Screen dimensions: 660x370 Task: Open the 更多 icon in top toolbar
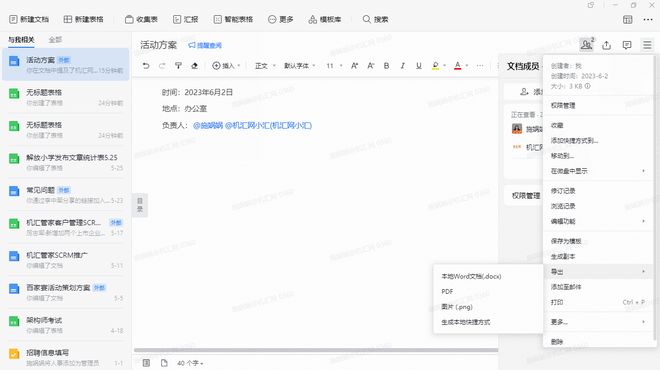[x=272, y=19]
